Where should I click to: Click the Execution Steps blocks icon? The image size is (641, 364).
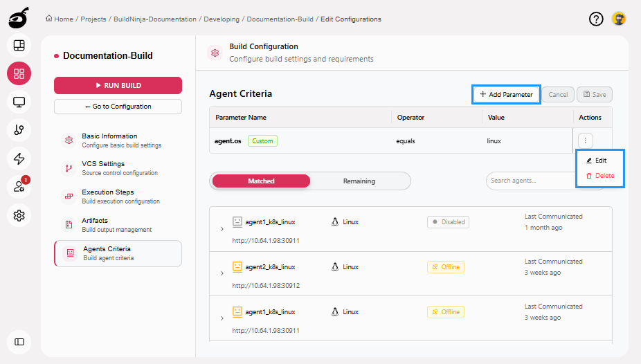69,196
